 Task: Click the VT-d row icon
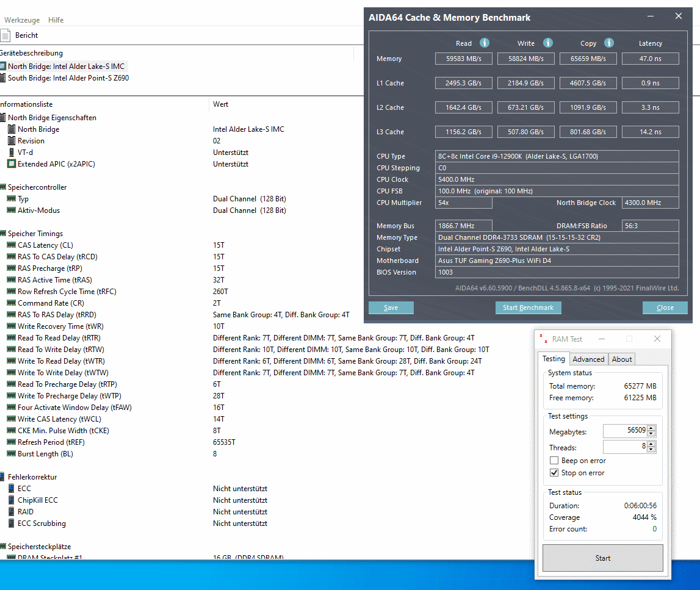point(12,152)
